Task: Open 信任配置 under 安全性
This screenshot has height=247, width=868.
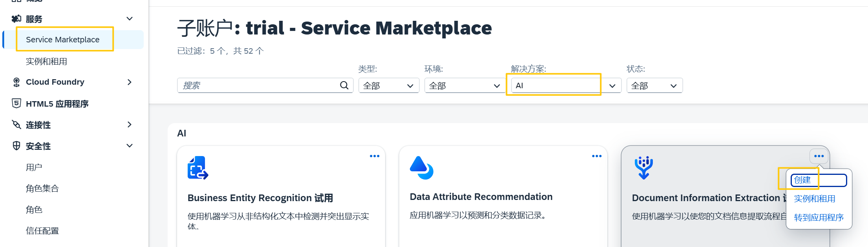Action: pos(42,231)
